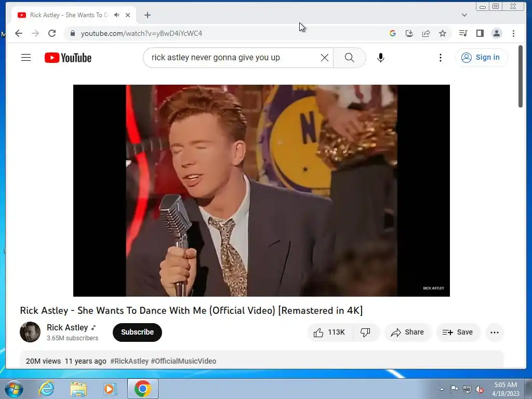
Task: Launch Internet Explorer from taskbar
Action: tap(46, 389)
